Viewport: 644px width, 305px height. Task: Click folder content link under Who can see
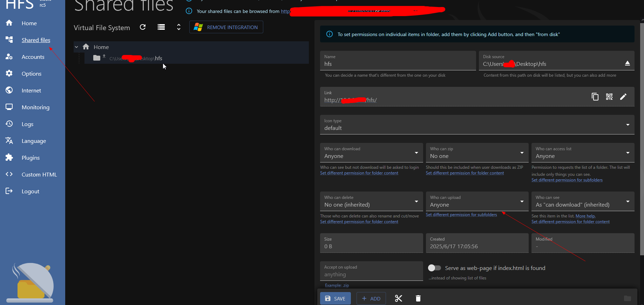(570, 222)
